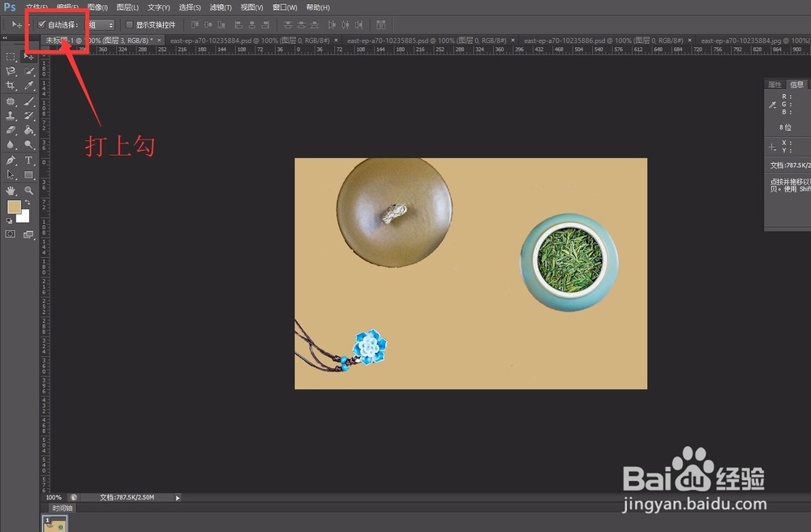Viewport: 811px width, 532px height.
Task: Click the white background color swatch
Action: pos(24,217)
